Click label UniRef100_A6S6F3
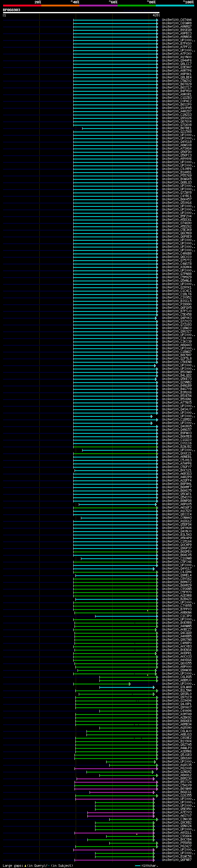 (177, 508)
